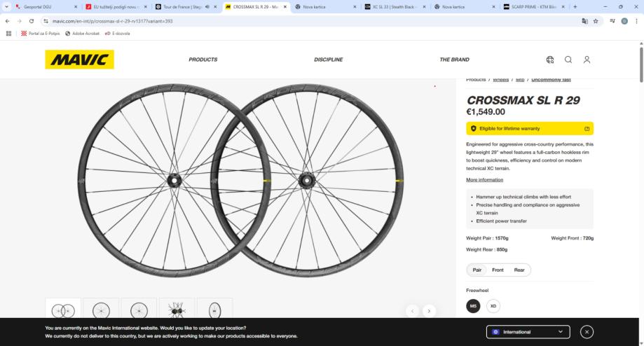Open the user account icon
The height and width of the screenshot is (346, 644).
(587, 60)
